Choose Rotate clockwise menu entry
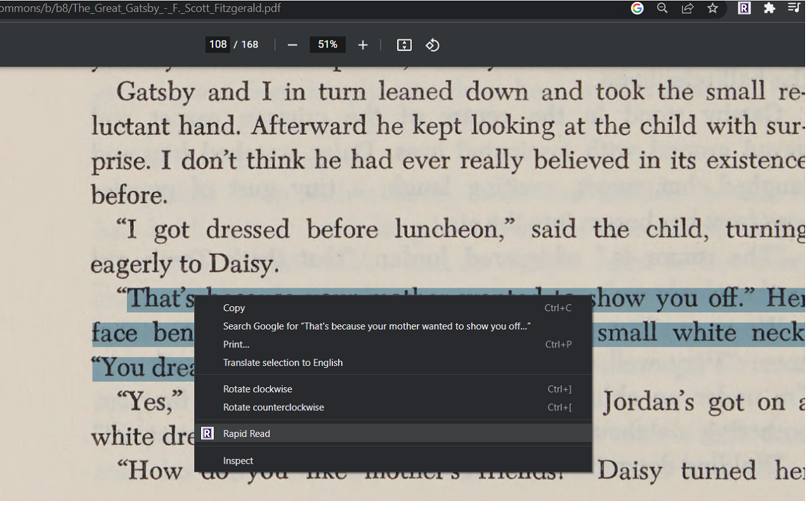The width and height of the screenshot is (812, 508). coord(393,389)
